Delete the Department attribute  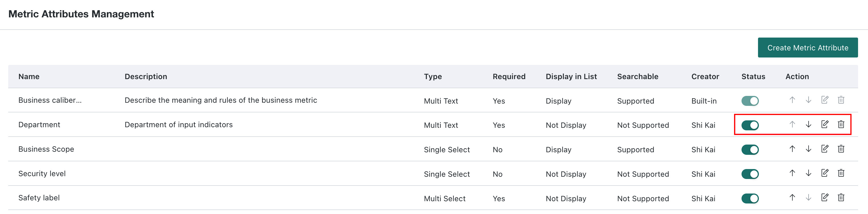point(841,124)
